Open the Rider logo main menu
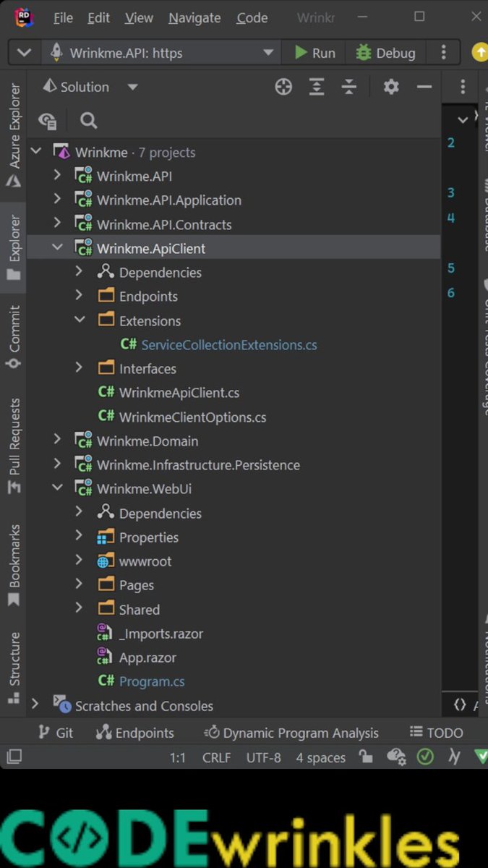The width and height of the screenshot is (488, 868). pyautogui.click(x=23, y=17)
